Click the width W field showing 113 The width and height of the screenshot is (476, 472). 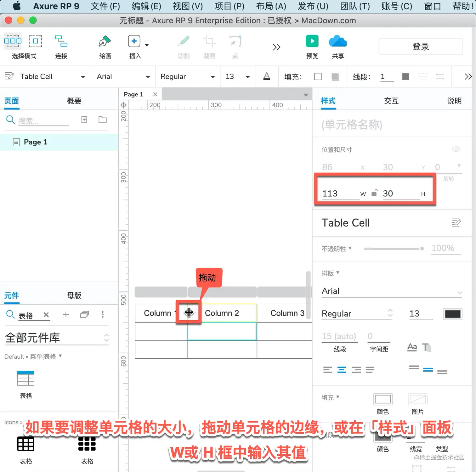click(x=340, y=194)
